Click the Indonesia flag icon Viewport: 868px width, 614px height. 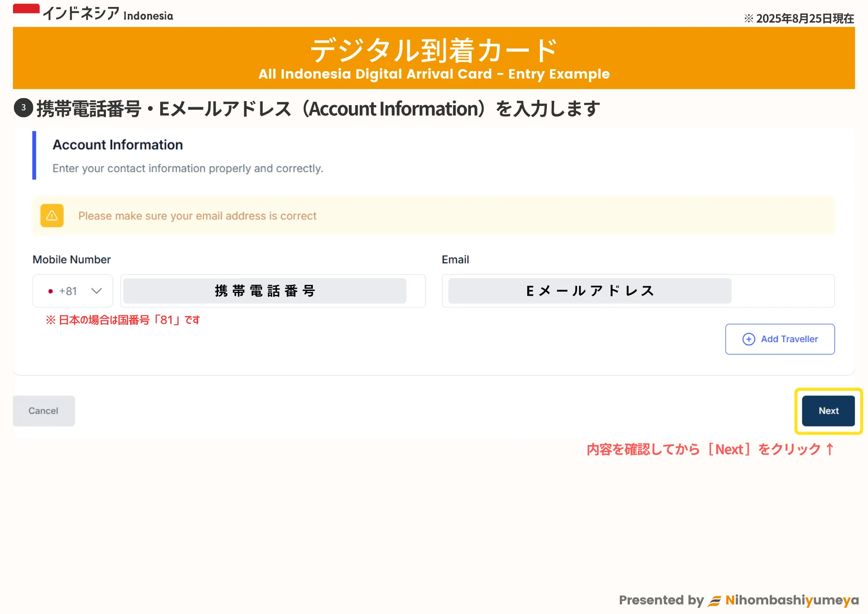(26, 13)
